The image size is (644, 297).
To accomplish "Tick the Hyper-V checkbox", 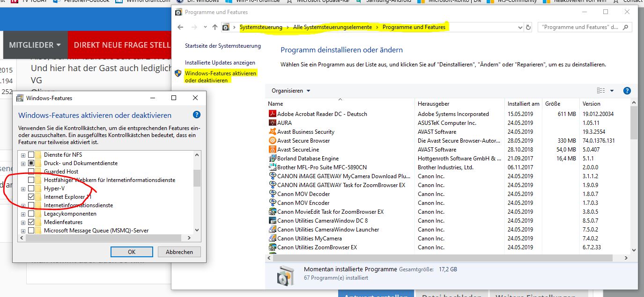I will (31, 188).
